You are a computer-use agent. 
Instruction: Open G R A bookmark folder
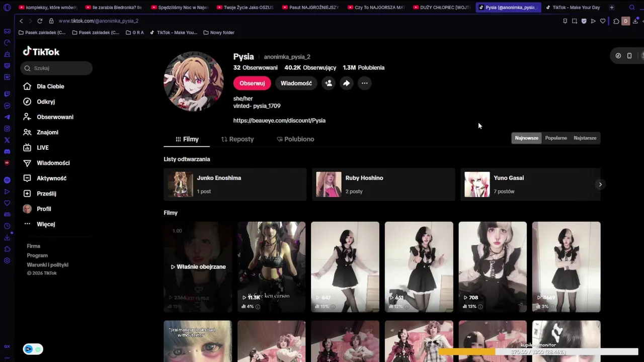pos(135,33)
